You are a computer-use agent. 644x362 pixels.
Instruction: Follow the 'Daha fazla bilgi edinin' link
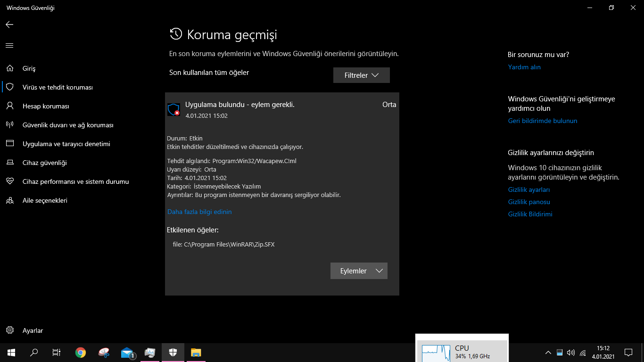[x=199, y=212]
